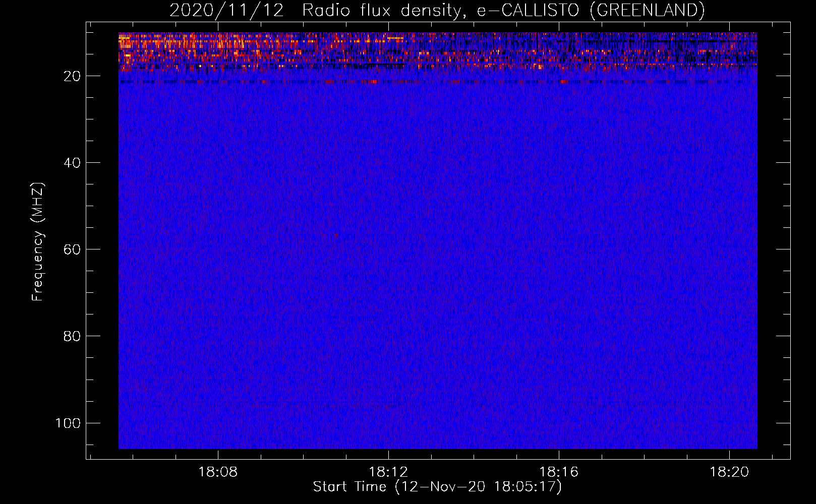This screenshot has height=504, width=816.
Task: Click the 'Frequency (MHZ)' y-axis label
Action: click(38, 242)
